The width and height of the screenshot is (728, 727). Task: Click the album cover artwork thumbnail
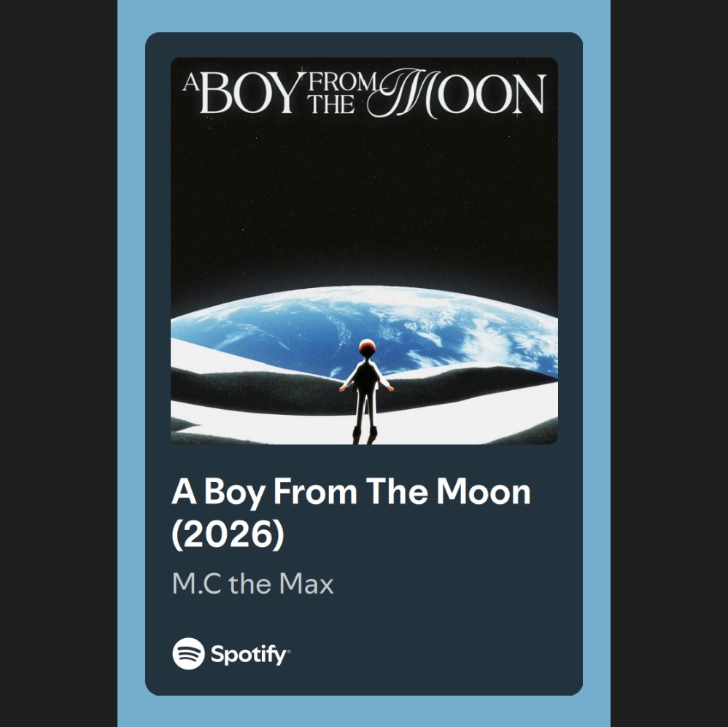click(x=364, y=251)
